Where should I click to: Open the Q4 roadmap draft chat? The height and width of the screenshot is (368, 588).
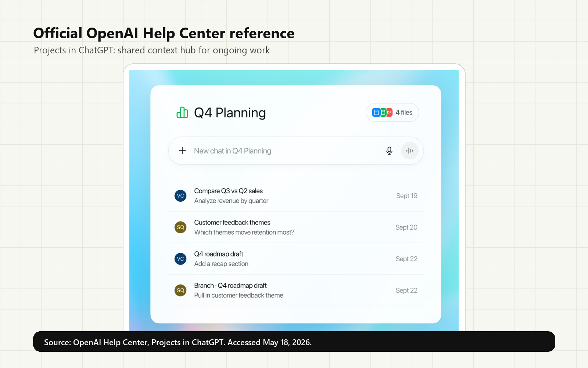coord(296,259)
